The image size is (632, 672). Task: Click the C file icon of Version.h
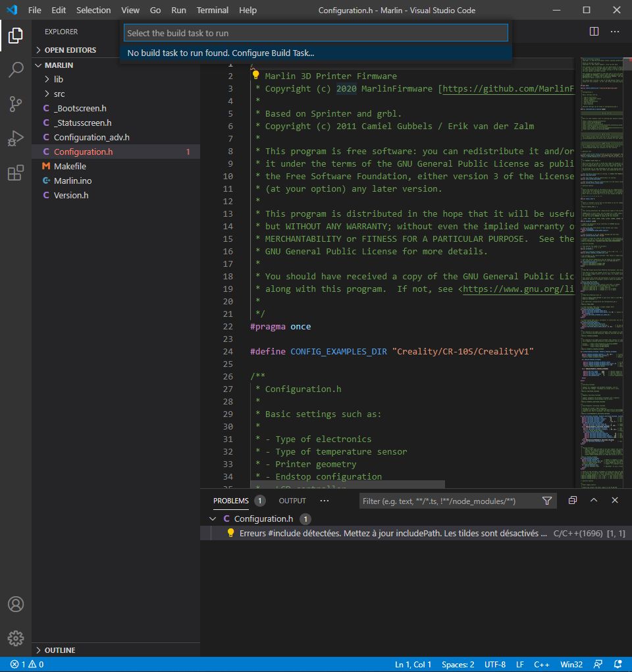[x=46, y=195]
